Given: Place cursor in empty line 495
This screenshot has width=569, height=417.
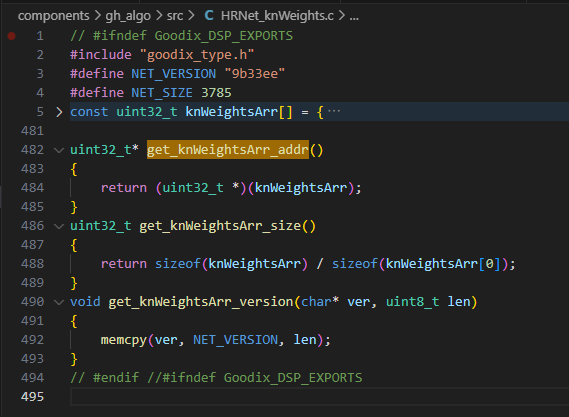Looking at the screenshot, I should point(320,397).
